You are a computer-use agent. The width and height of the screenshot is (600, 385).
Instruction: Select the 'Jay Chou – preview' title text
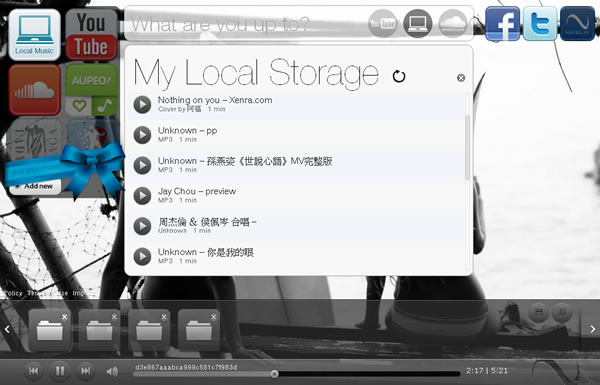pyautogui.click(x=197, y=191)
